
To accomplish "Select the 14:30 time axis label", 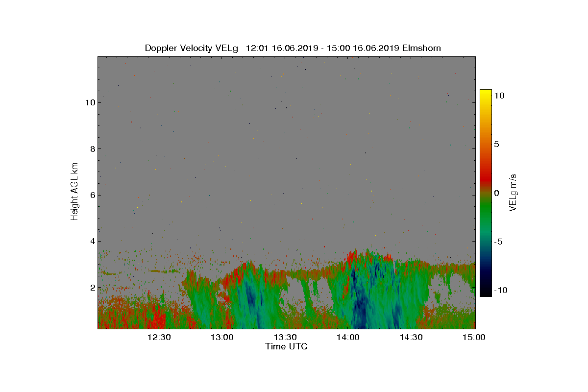I will (411, 337).
